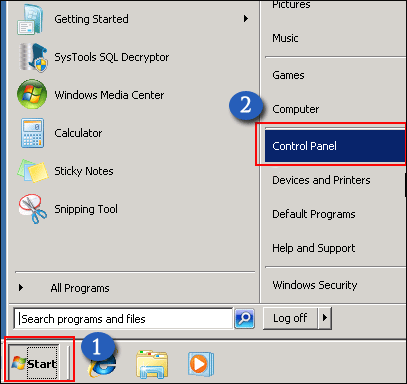Click the SysTools SQL Decryptor label
407x384 pixels.
click(x=112, y=57)
